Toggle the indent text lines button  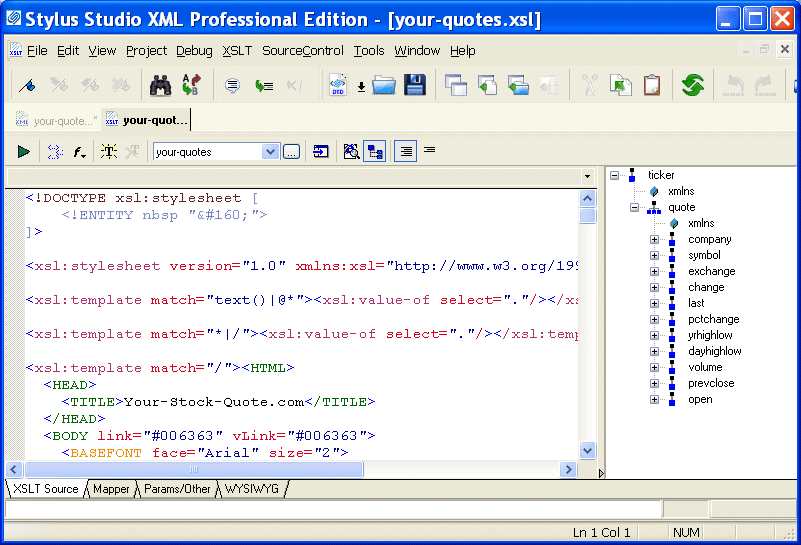coord(405,152)
